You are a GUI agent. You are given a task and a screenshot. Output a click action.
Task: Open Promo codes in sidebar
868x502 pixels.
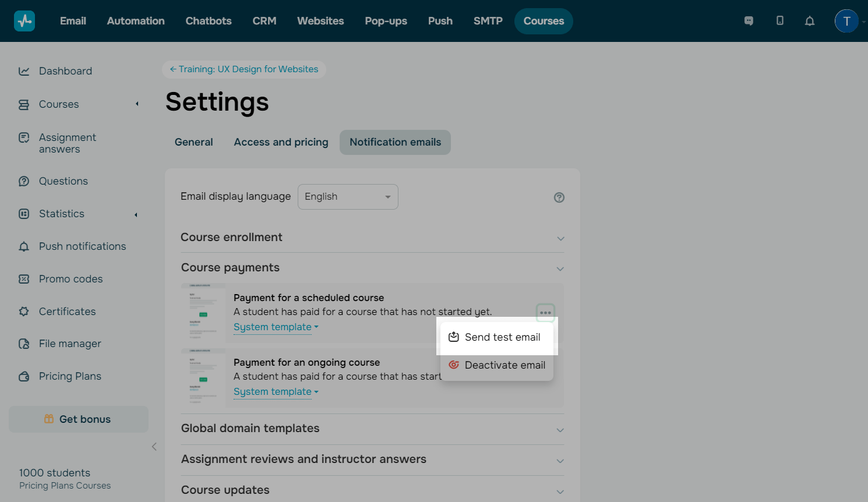(70, 279)
